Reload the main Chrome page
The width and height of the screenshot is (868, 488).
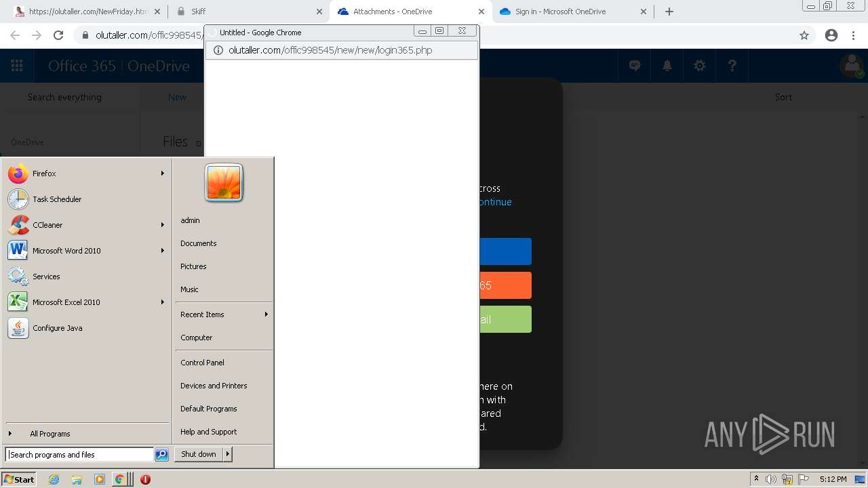click(x=58, y=35)
